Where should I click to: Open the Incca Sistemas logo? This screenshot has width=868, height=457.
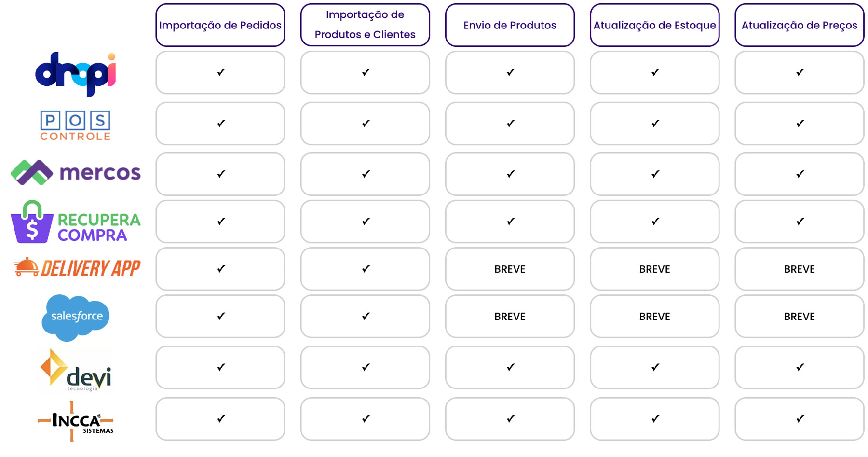[x=76, y=421]
